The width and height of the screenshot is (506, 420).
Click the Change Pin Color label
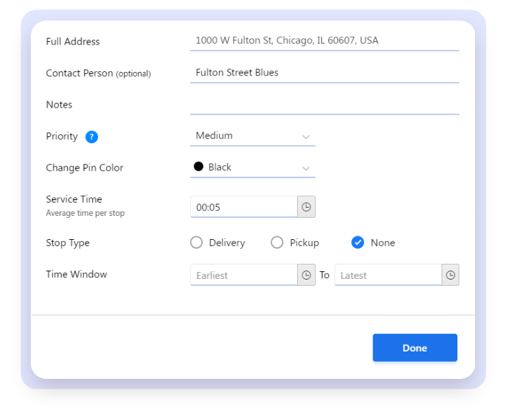84,168
